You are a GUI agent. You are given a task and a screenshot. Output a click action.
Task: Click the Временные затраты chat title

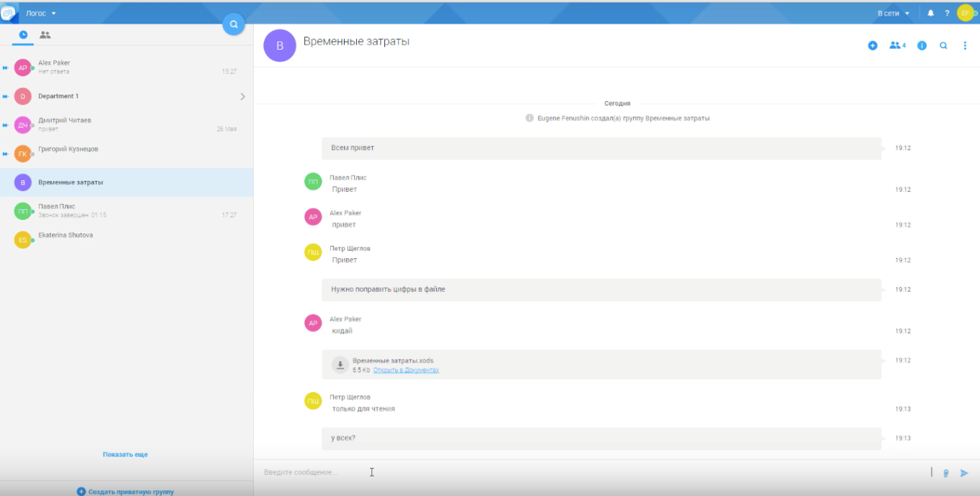coord(356,42)
